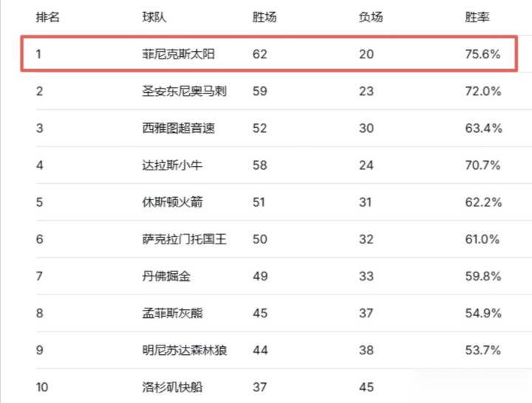Click the 53.7% win rate value
This screenshot has width=532, height=403.
coord(479,350)
